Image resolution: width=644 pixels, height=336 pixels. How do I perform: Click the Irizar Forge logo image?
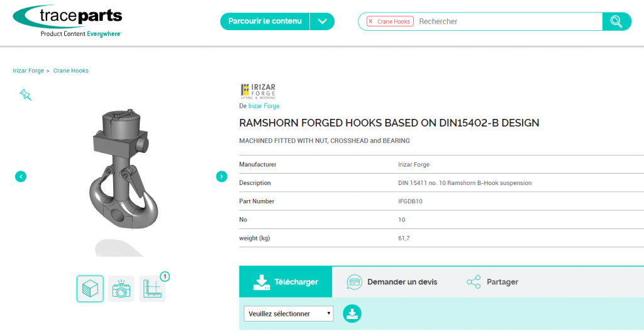click(x=258, y=91)
